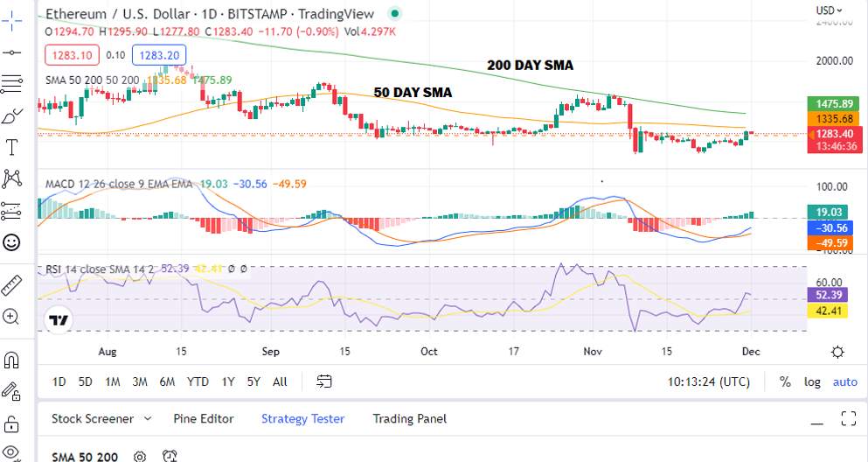Hide all drawings with eye icon
Screen dimensions: 868x462
click(x=11, y=452)
